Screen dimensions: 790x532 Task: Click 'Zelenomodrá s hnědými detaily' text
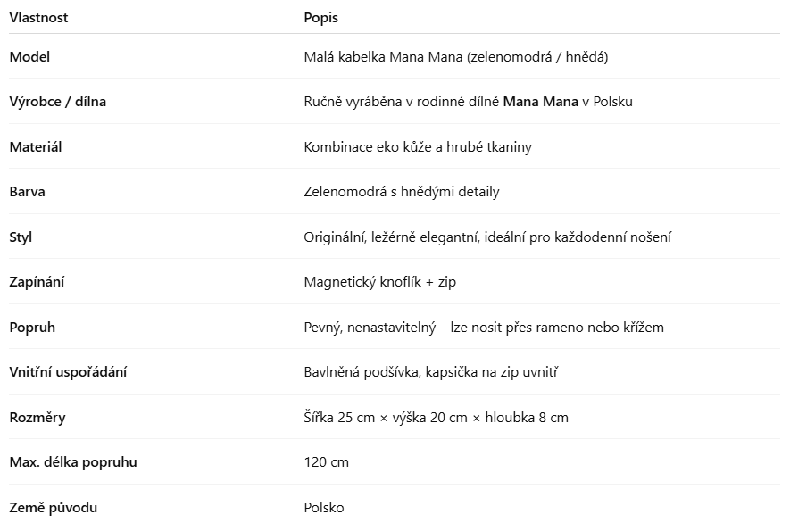click(x=401, y=192)
